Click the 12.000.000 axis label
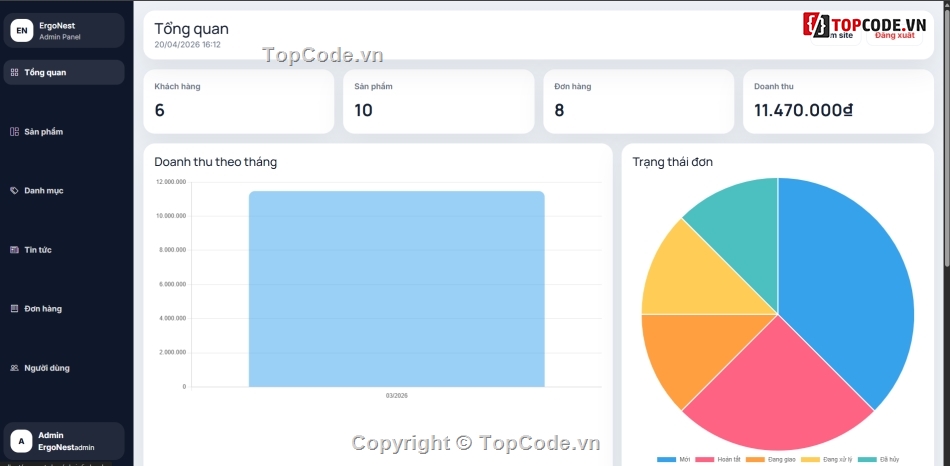 coord(171,182)
